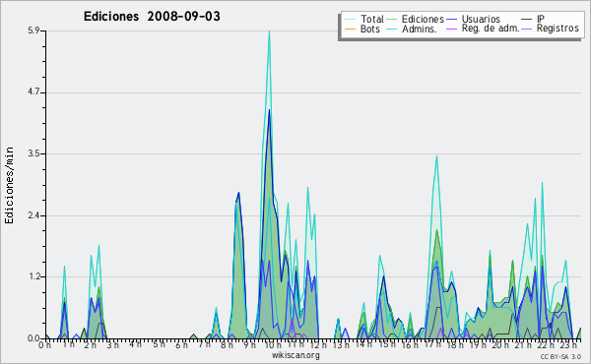This screenshot has width=591, height=364.
Task: Select the 'Registros' legend entry
Action: [551, 29]
